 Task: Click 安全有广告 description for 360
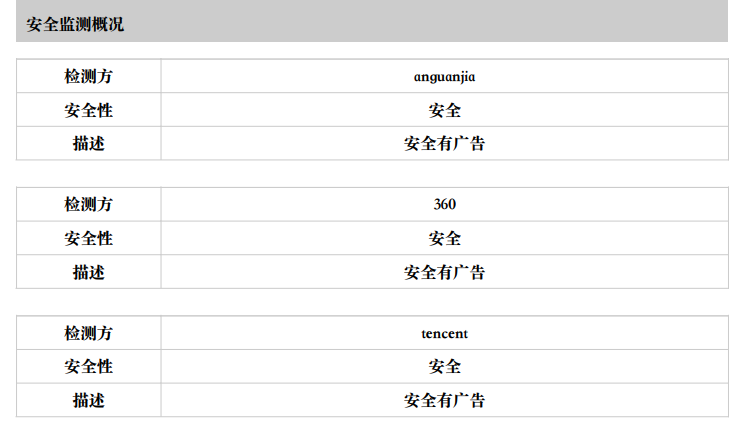444,272
